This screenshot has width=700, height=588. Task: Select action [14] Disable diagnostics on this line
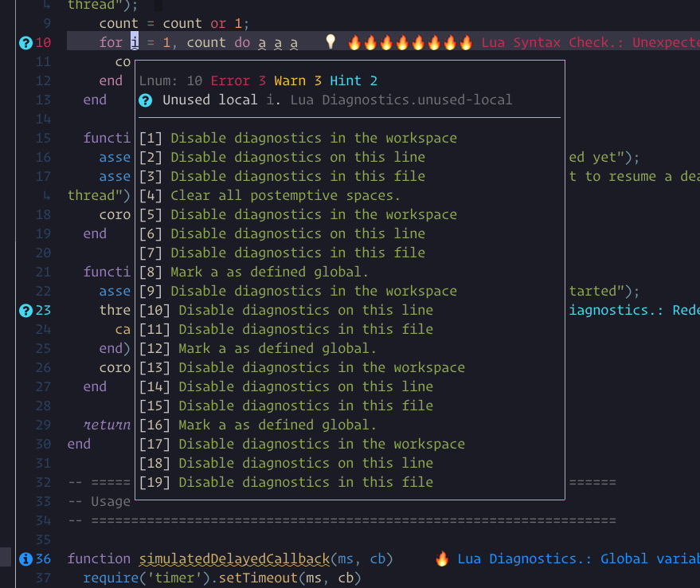[286, 386]
